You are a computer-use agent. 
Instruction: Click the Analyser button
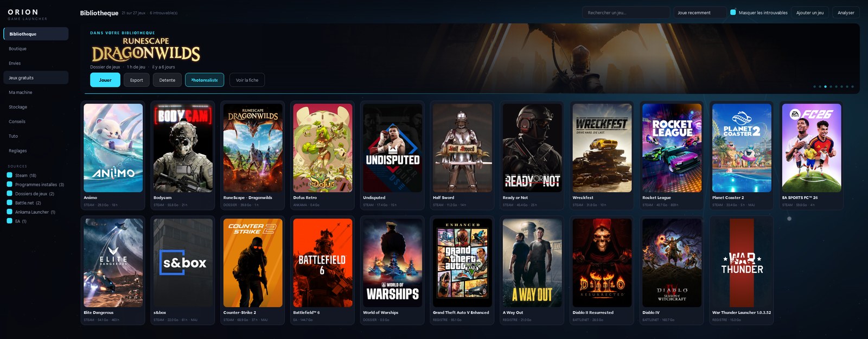[x=846, y=12]
